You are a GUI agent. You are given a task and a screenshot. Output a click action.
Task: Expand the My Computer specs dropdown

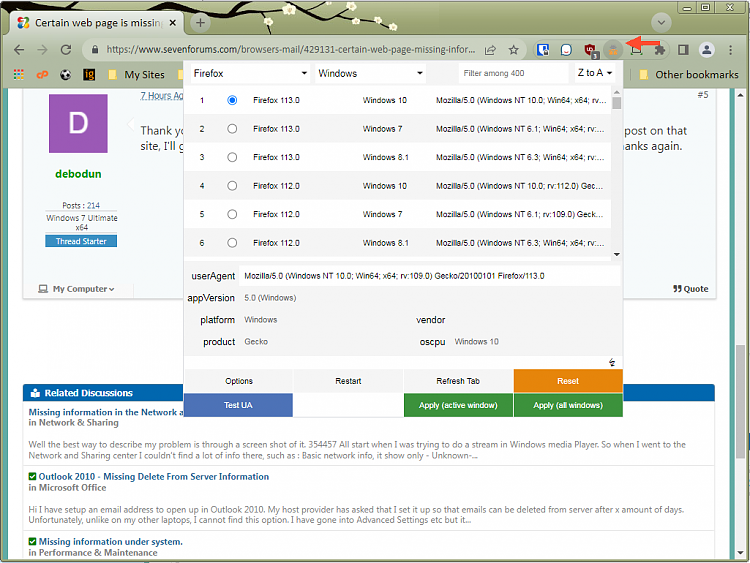click(x=77, y=288)
